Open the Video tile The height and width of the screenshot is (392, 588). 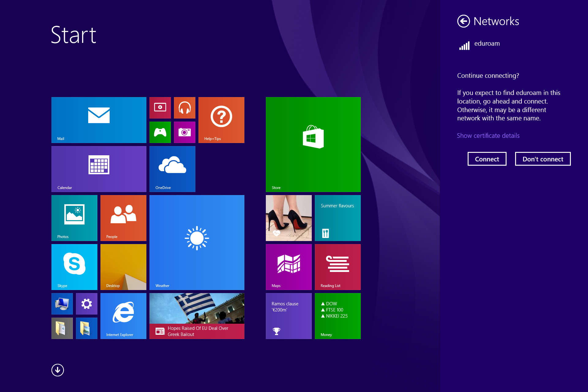pos(160,108)
